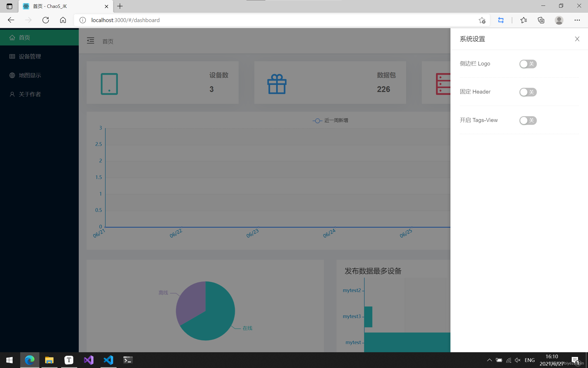
Task: Click the gift box data packet icon
Action: point(277,84)
